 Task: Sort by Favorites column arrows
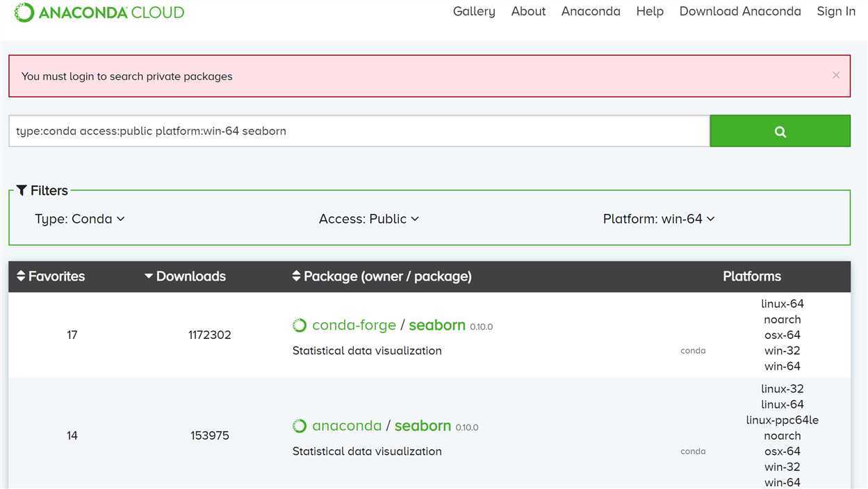pyautogui.click(x=21, y=276)
